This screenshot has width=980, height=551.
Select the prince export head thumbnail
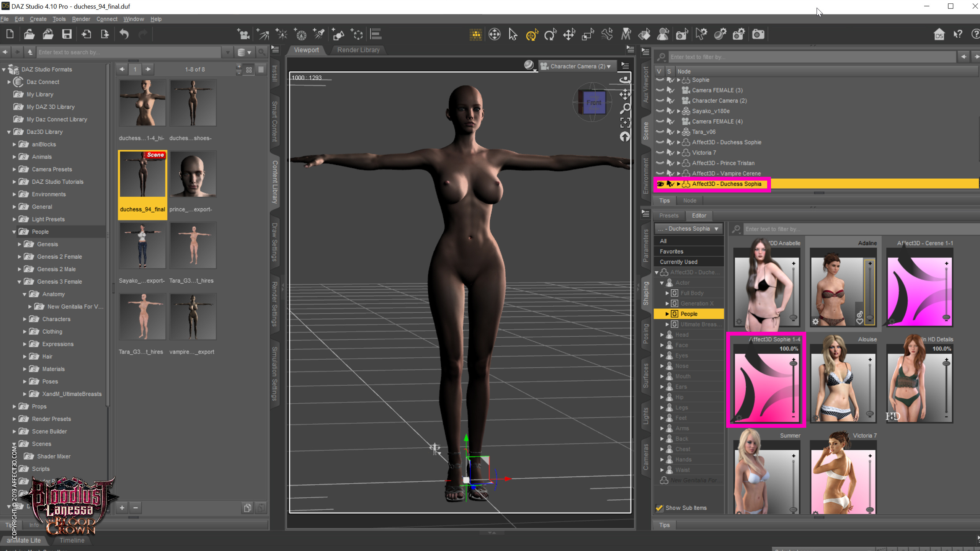(193, 174)
